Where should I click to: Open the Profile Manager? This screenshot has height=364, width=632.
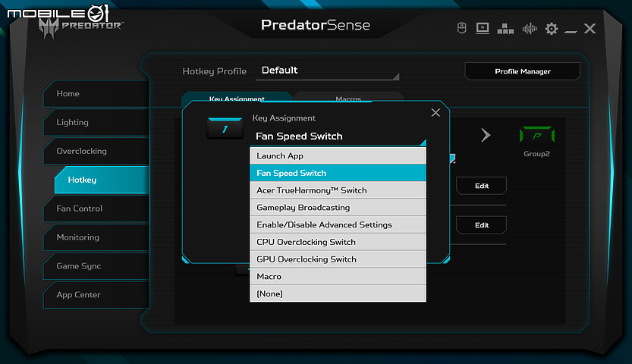[522, 71]
